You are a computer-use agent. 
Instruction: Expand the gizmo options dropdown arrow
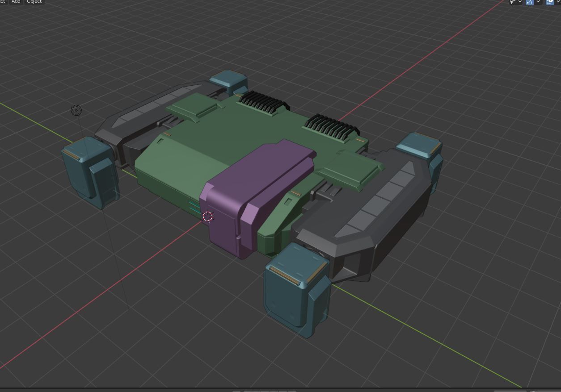point(538,2)
